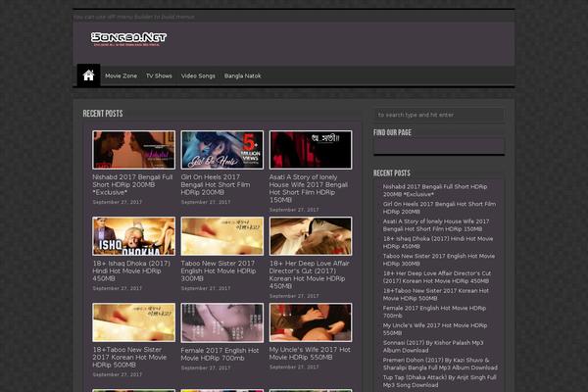Image resolution: width=588 pixels, height=392 pixels.
Task: Open the TV Shows menu
Action: 159,75
